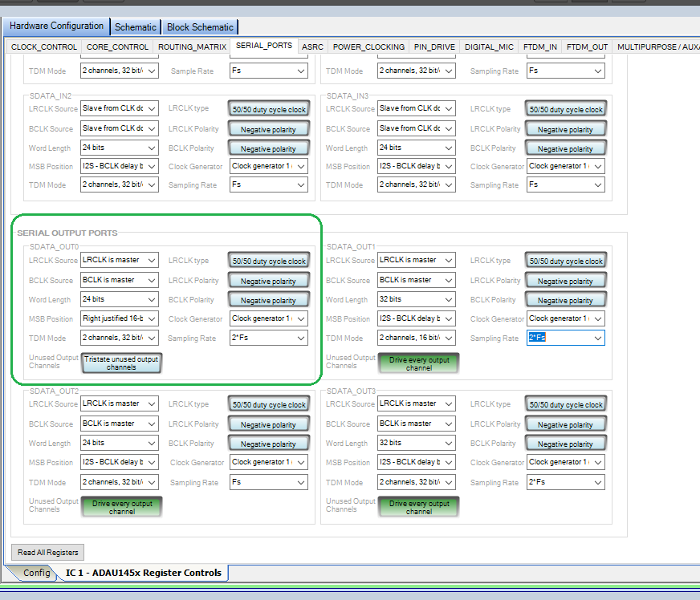Open SDATA_IN2 Sampling Rate dropdown
Viewport: 700px width, 600px height.
click(269, 184)
